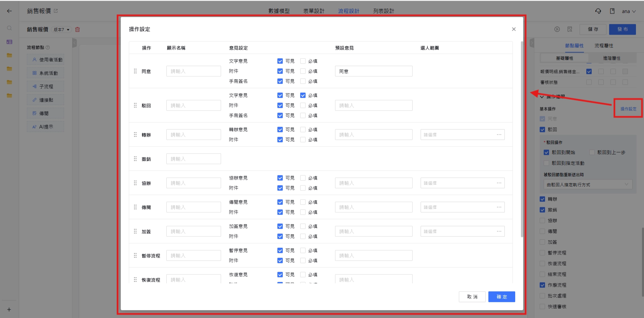
Task: Collapse right properties panel handle
Action: (532, 43)
